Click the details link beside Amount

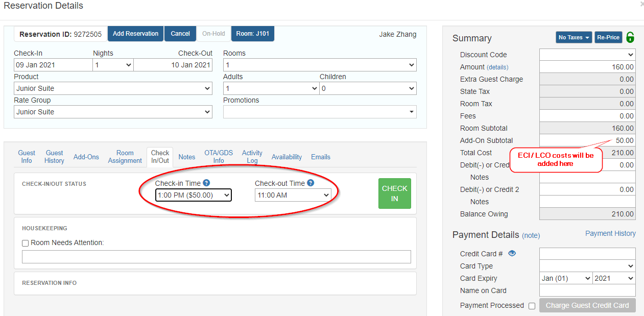pos(497,67)
